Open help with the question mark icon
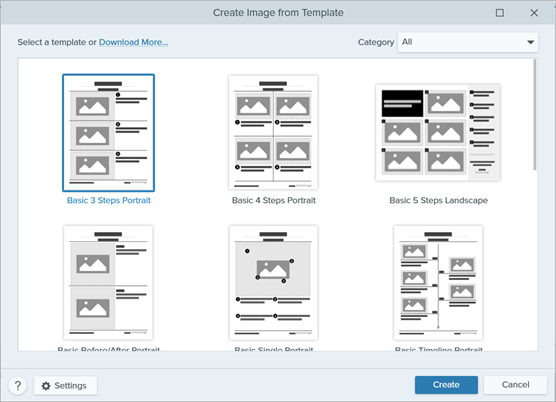The image size is (556, 402). pos(18,385)
